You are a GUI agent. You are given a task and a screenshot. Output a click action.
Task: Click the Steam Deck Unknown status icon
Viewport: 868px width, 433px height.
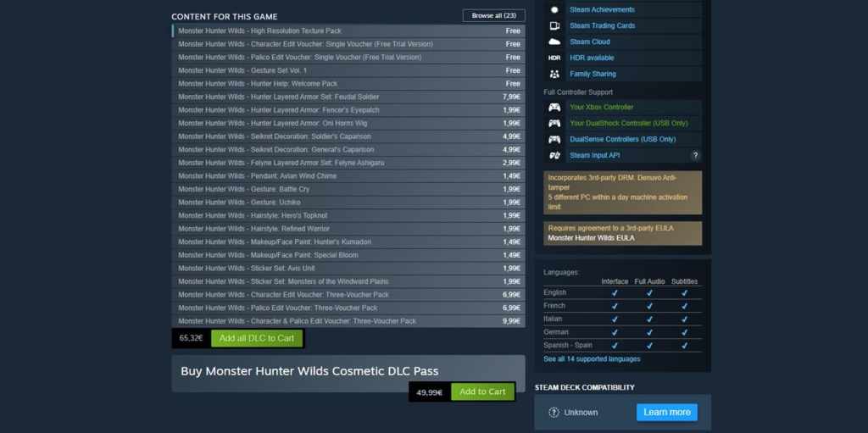click(554, 413)
